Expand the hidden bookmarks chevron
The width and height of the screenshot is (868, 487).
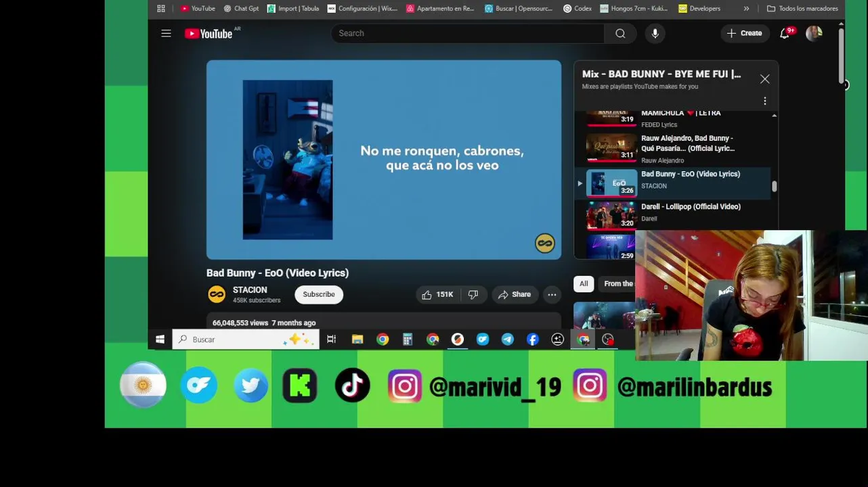tap(746, 9)
